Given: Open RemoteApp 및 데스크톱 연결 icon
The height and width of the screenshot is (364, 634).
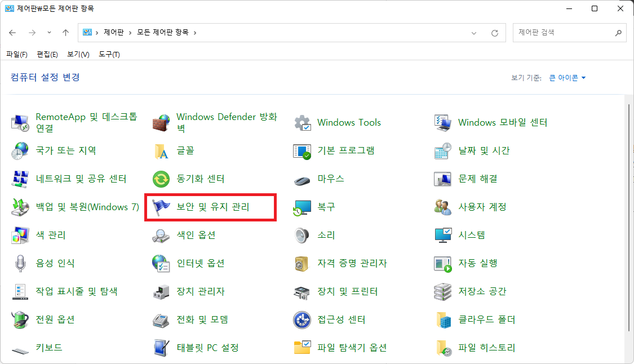Looking at the screenshot, I should 20,122.
